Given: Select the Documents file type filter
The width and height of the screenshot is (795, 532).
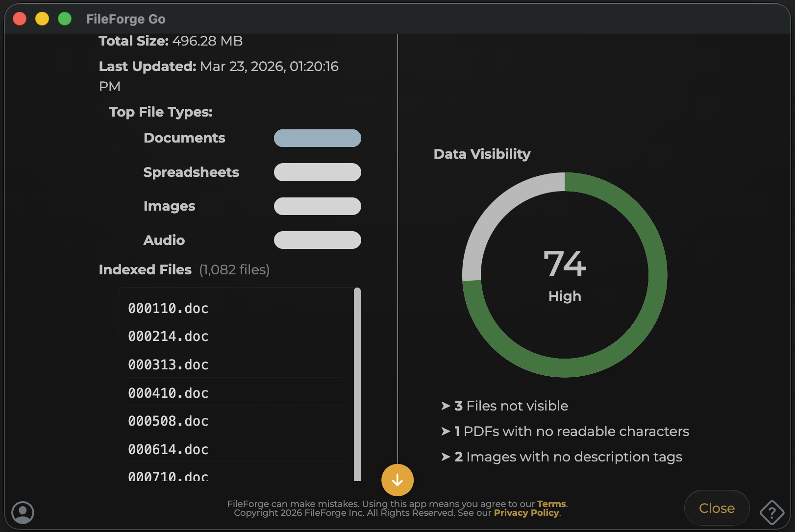Looking at the screenshot, I should tap(318, 138).
